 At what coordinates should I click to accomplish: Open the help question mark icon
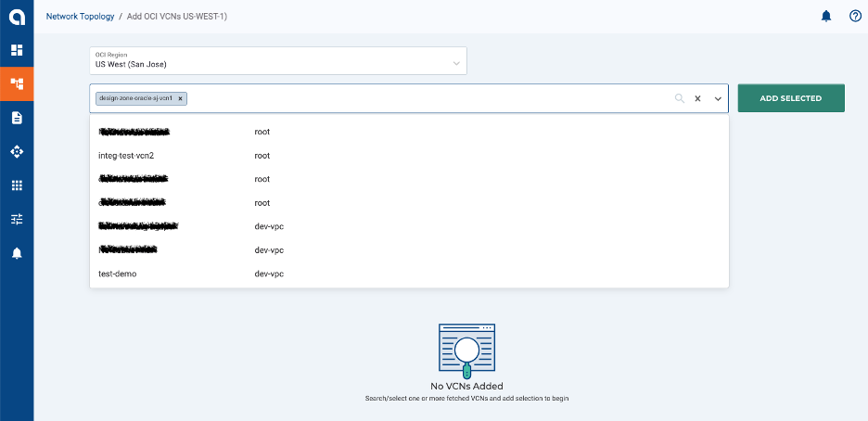point(855,16)
